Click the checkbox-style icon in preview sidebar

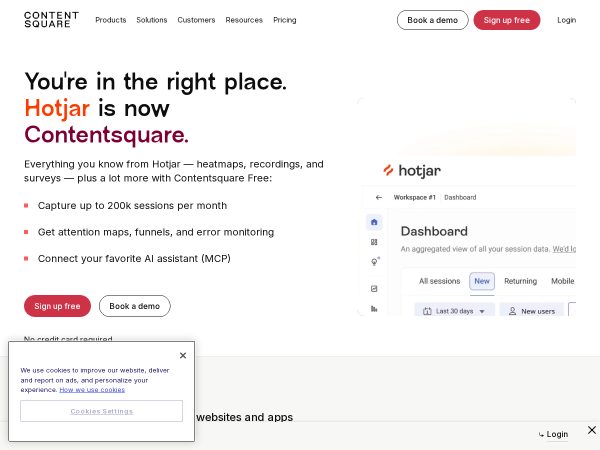coord(374,289)
